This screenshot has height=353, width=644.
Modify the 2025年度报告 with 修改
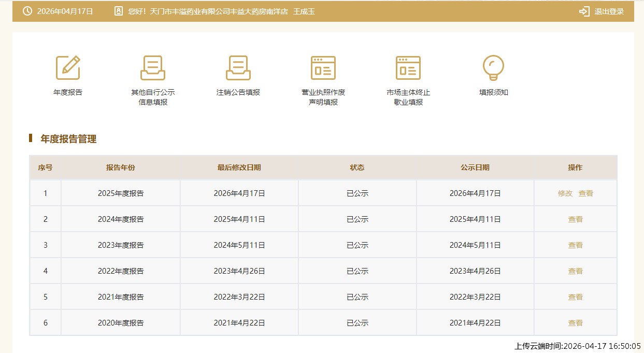click(x=565, y=193)
